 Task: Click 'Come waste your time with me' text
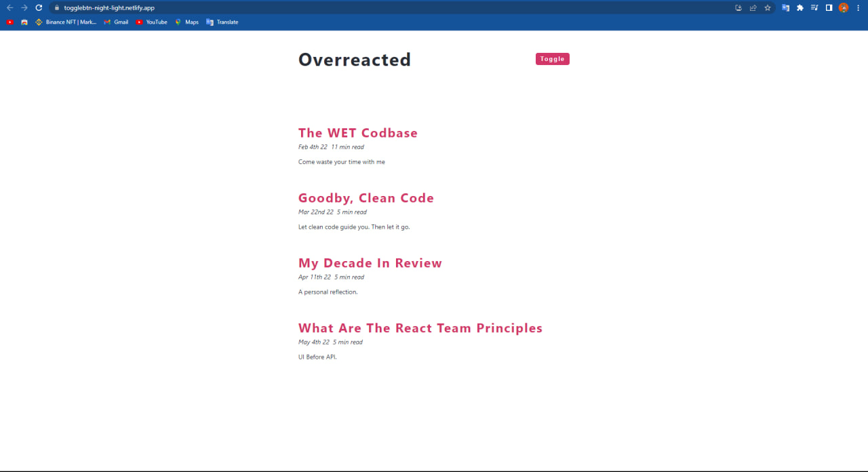click(x=342, y=162)
